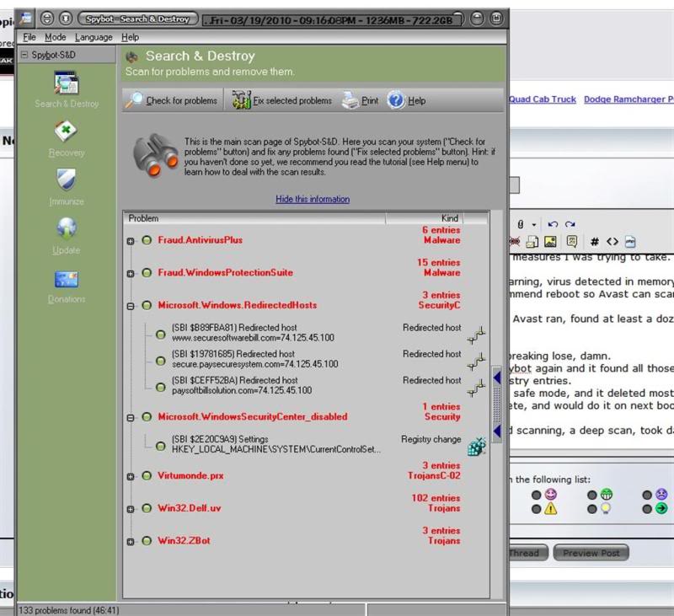The image size is (674, 616).
Task: Click the magnifier Check for problems icon
Action: click(x=134, y=100)
